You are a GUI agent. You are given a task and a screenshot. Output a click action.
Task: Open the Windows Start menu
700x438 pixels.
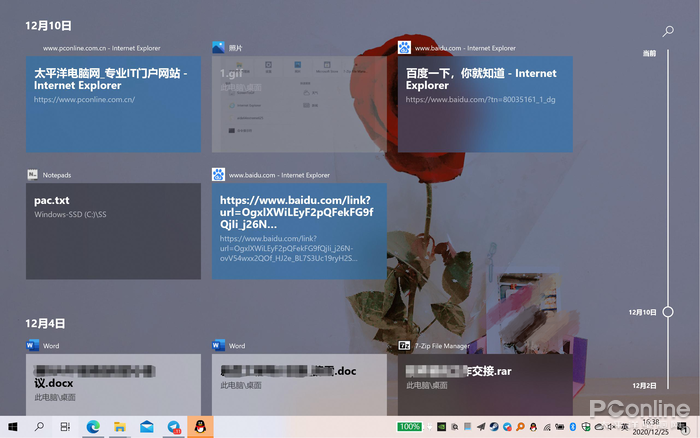[12, 427]
